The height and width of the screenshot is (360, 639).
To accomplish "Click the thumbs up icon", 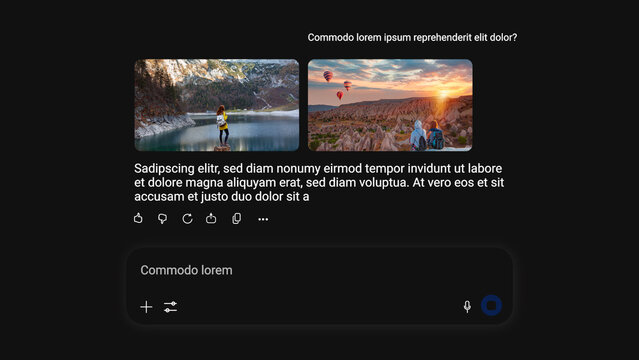I will (138, 219).
